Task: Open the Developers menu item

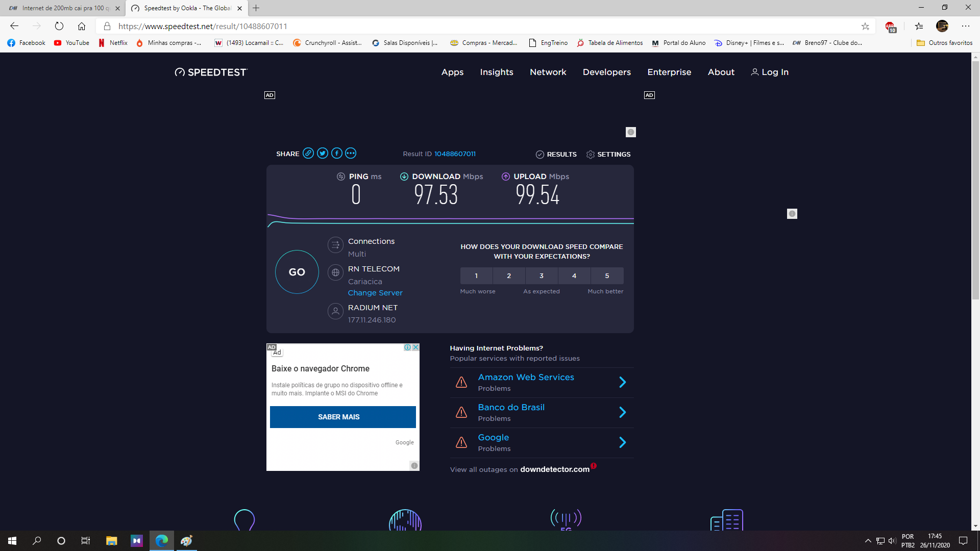Action: 607,72
